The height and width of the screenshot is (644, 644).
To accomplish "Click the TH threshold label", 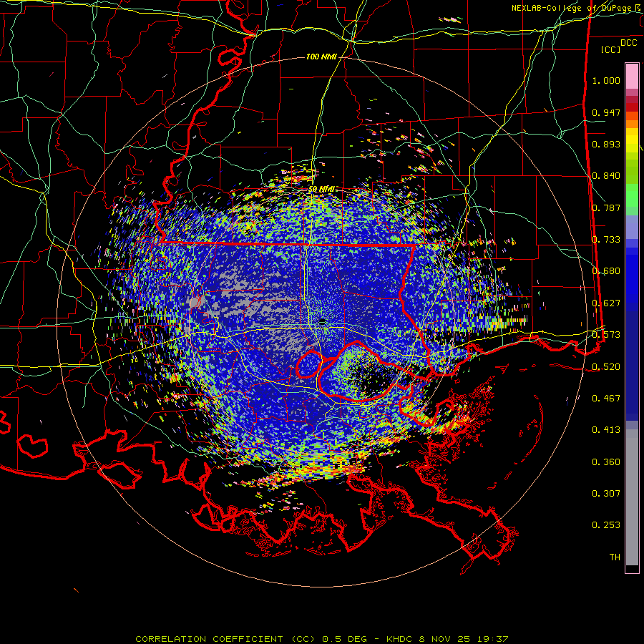I will pyautogui.click(x=615, y=557).
